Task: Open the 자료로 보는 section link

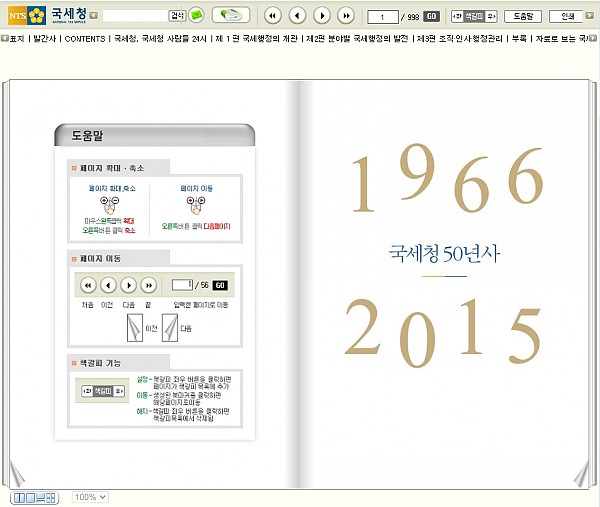Action: coord(562,39)
